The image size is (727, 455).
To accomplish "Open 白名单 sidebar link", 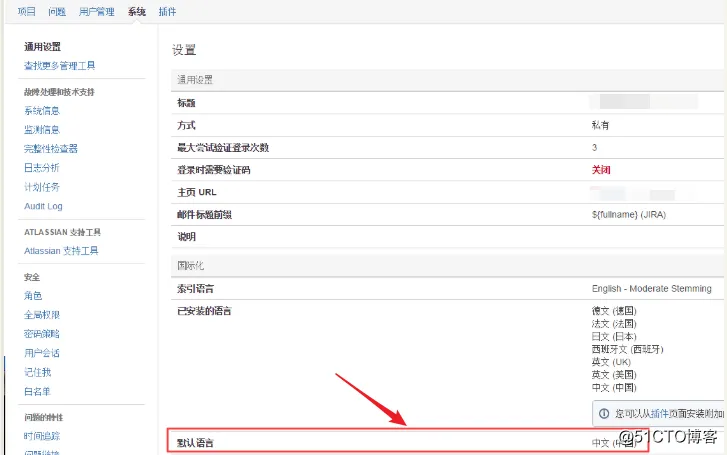I will click(37, 391).
